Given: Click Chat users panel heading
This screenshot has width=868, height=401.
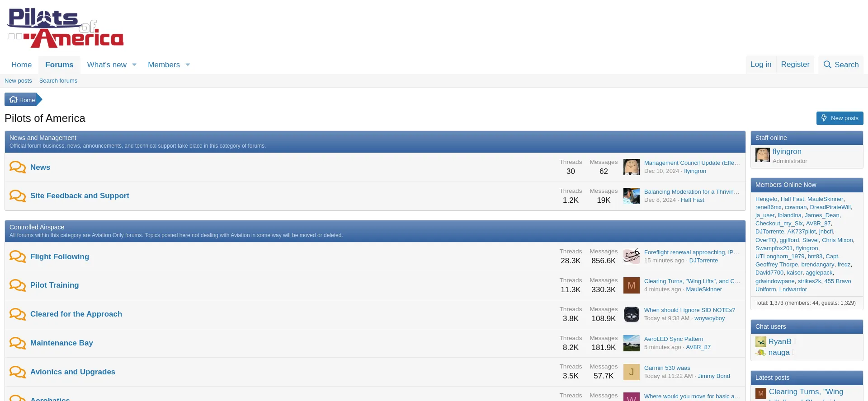Looking at the screenshot, I should [770, 326].
